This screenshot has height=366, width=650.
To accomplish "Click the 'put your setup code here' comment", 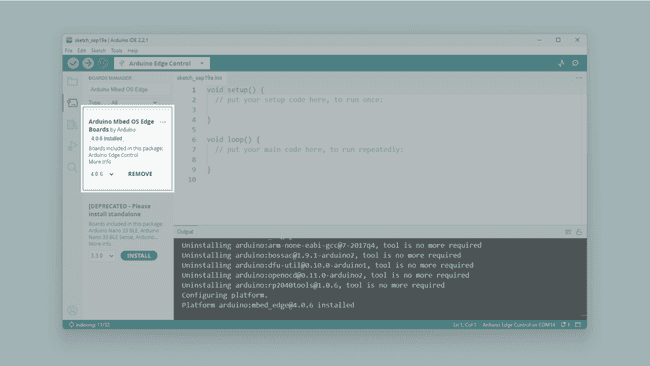I will 299,99.
